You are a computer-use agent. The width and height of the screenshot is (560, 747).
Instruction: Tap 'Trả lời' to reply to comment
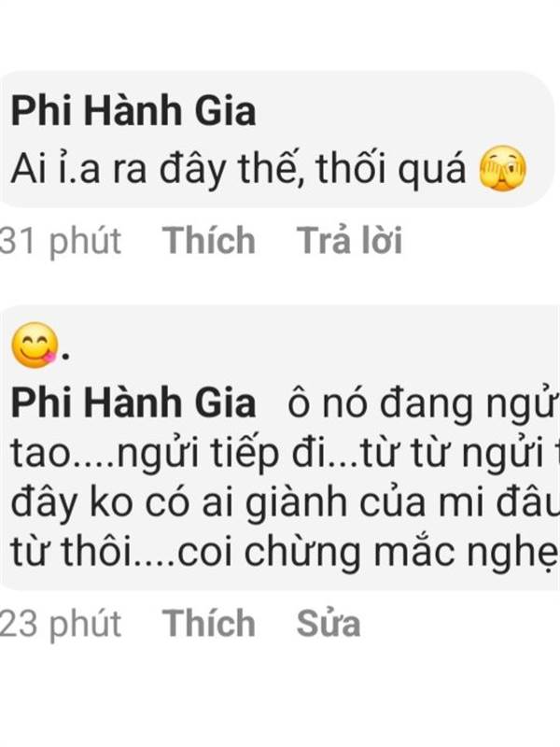[349, 240]
